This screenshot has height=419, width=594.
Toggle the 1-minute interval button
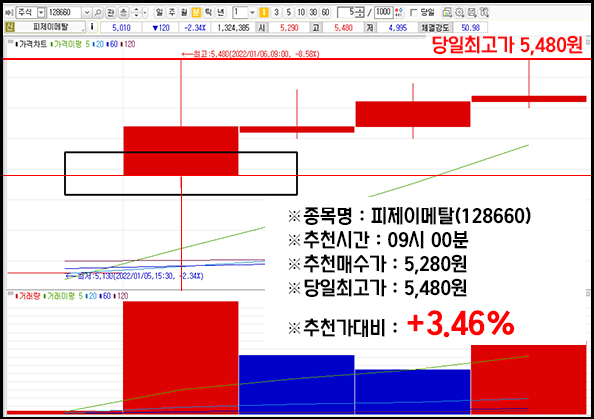click(x=264, y=13)
